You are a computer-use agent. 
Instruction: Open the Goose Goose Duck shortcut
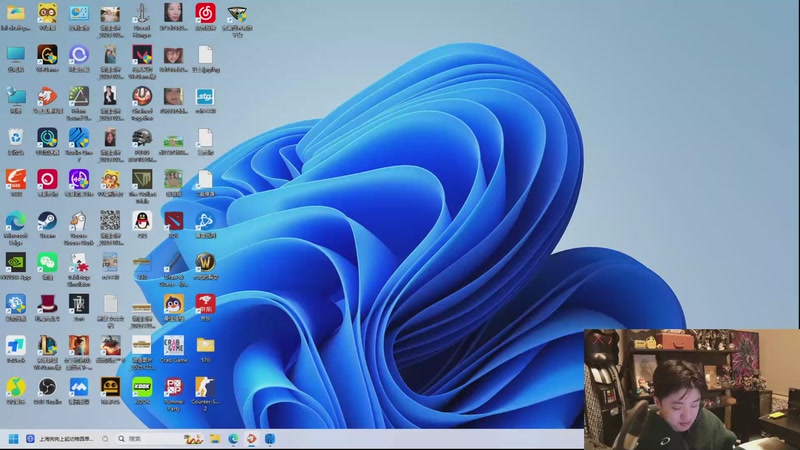tap(79, 221)
